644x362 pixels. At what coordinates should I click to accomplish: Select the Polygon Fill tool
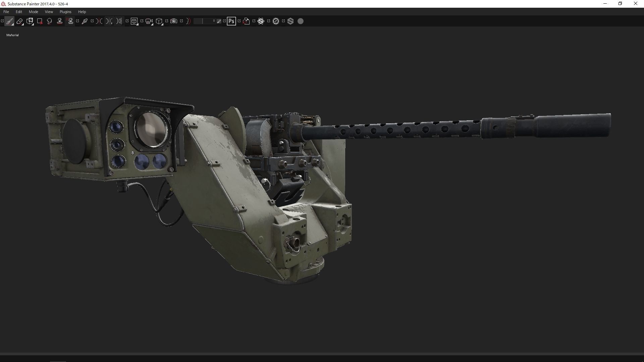click(40, 21)
